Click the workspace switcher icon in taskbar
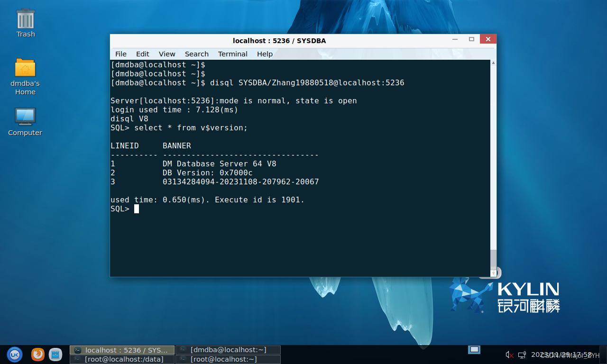607x364 pixels. click(474, 350)
